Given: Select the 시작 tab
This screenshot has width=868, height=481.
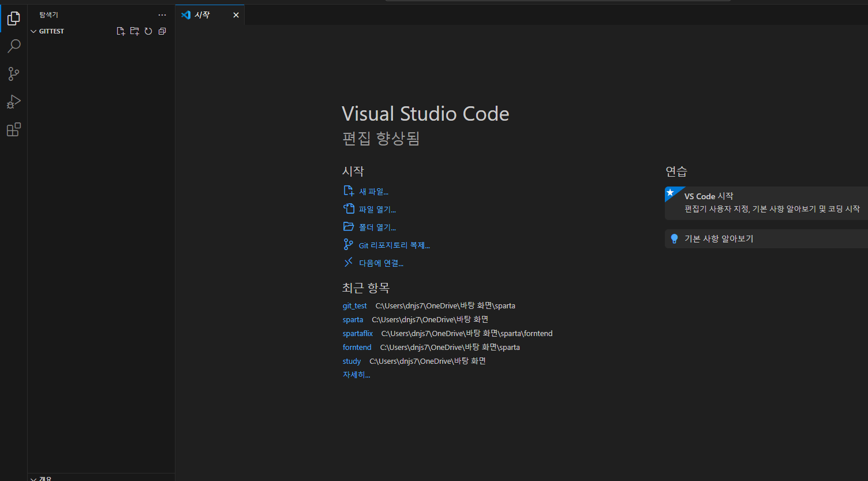Looking at the screenshot, I should tap(209, 15).
